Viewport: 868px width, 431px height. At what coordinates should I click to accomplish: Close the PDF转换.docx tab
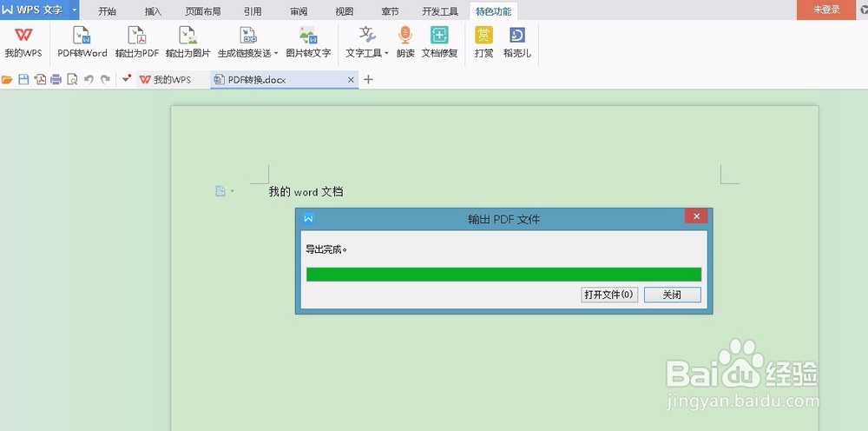(351, 80)
